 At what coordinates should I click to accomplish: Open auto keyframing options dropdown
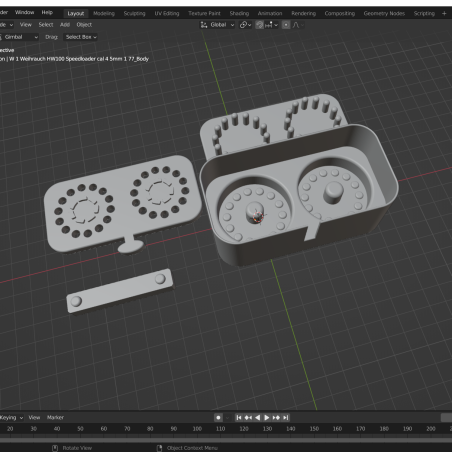(228, 418)
